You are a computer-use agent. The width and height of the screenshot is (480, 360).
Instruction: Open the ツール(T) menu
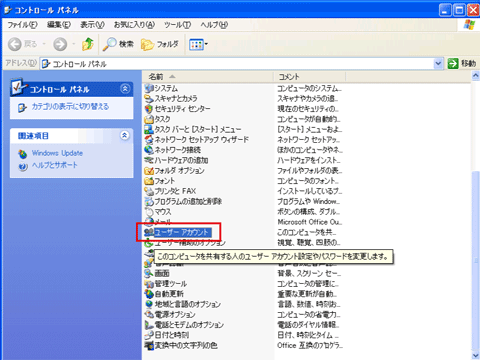pyautogui.click(x=177, y=25)
